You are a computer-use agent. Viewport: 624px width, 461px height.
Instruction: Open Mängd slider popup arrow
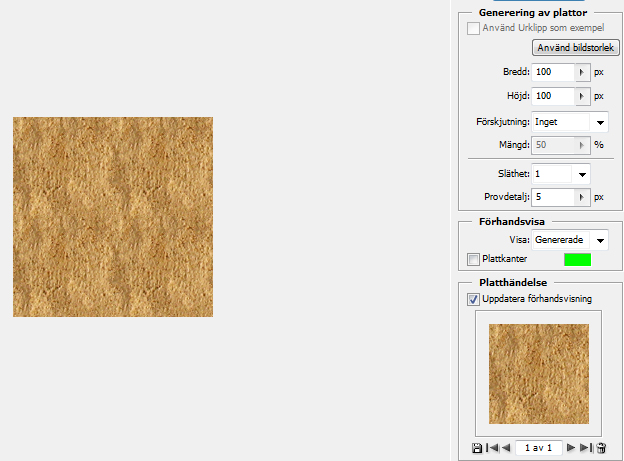583,145
